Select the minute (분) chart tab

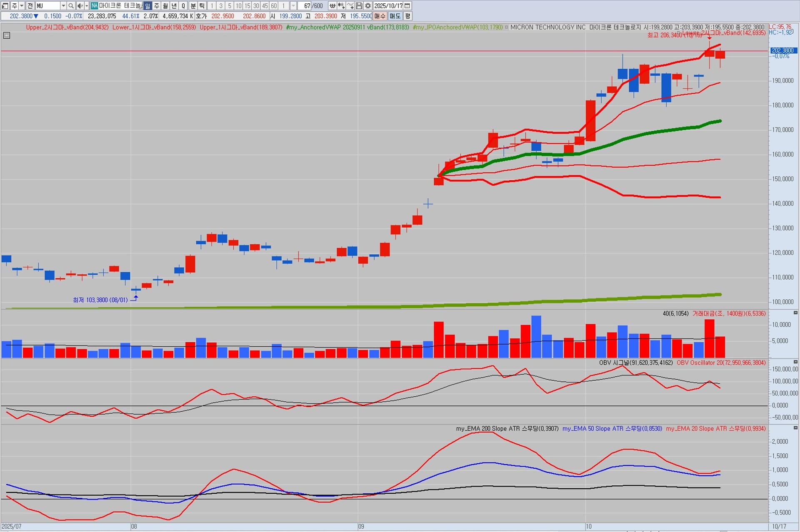(193, 6)
